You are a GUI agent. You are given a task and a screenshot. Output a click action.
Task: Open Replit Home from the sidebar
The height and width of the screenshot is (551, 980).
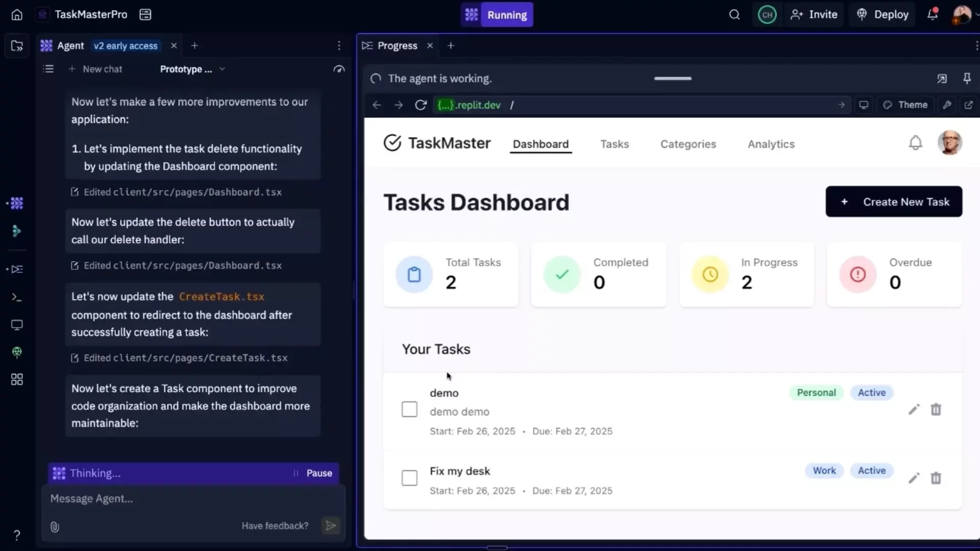click(16, 14)
